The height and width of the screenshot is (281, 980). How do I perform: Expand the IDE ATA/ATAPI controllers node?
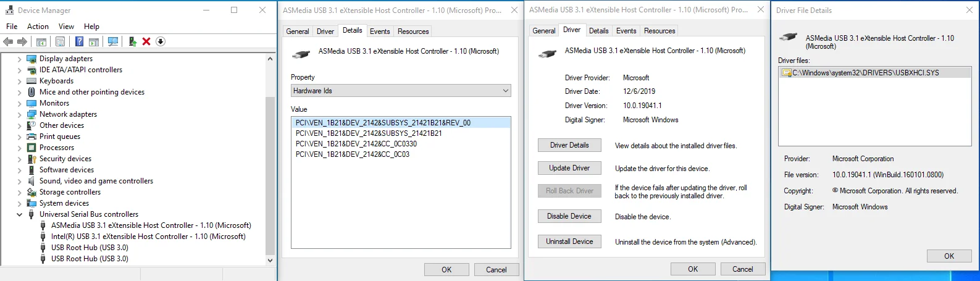coord(19,70)
